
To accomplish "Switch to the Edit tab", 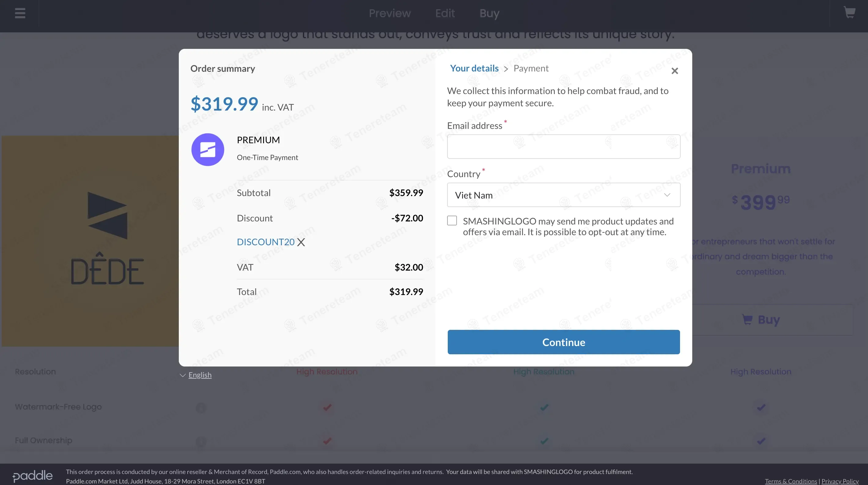I will coord(445,13).
